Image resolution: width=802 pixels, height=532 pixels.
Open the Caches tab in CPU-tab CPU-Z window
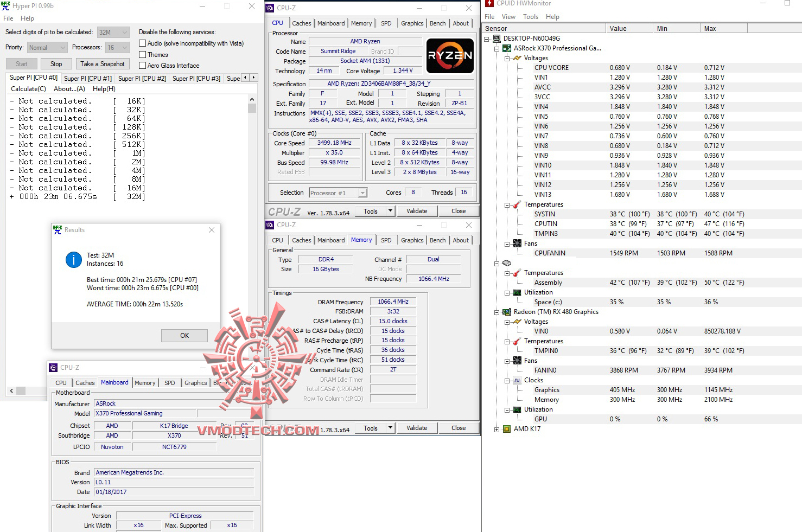click(302, 23)
